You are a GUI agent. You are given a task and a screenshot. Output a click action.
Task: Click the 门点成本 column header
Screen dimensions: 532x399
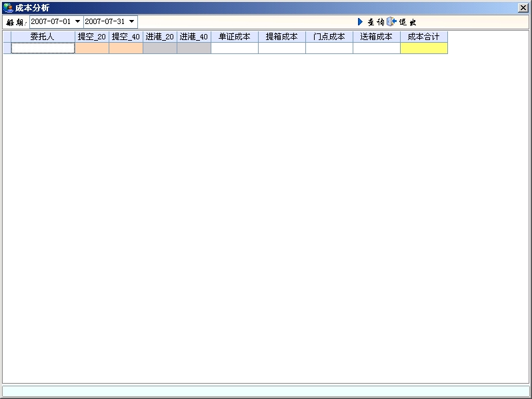pyautogui.click(x=329, y=37)
